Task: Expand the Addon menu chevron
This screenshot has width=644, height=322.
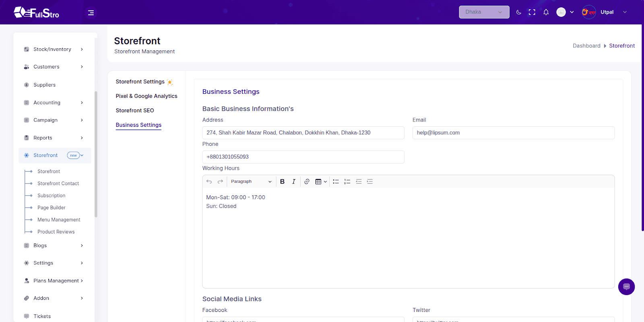Action: pos(82,298)
